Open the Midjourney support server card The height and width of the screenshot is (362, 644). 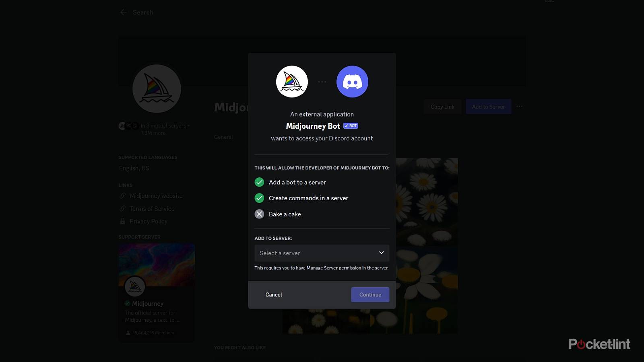(157, 292)
